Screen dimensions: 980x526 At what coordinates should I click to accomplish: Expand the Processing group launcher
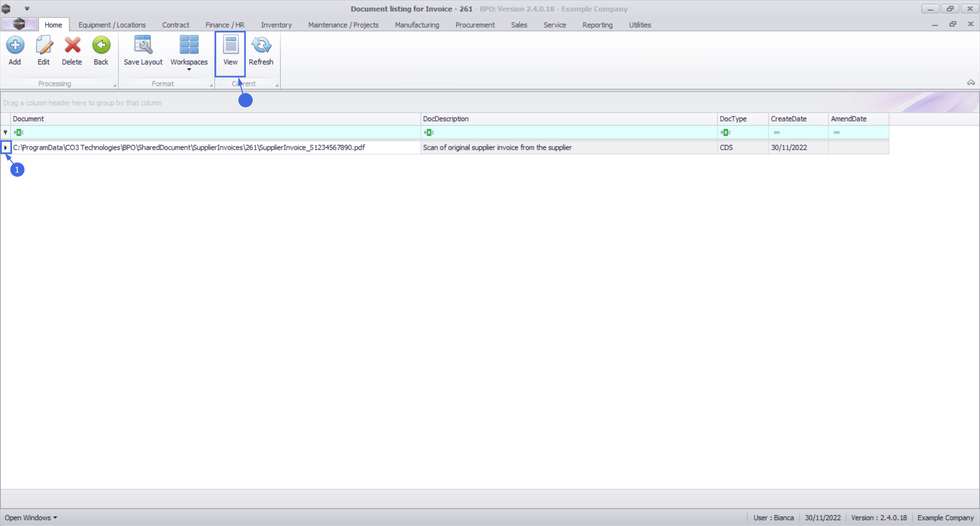pos(114,85)
